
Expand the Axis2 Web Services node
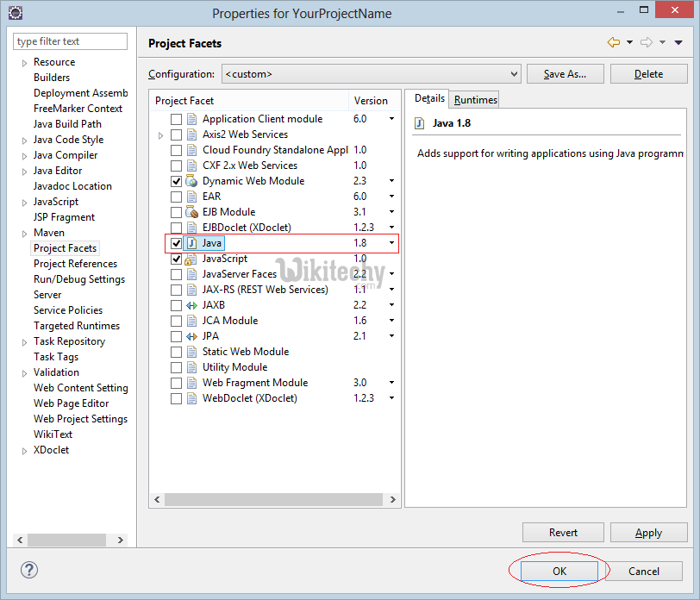pyautogui.click(x=161, y=135)
